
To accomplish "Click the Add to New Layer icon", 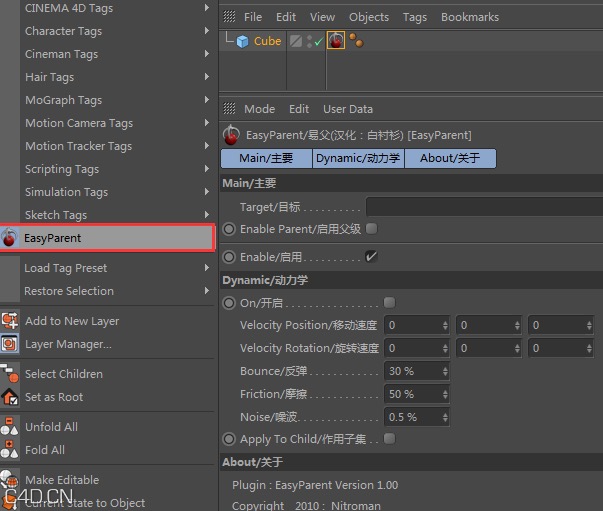I will pos(10,320).
